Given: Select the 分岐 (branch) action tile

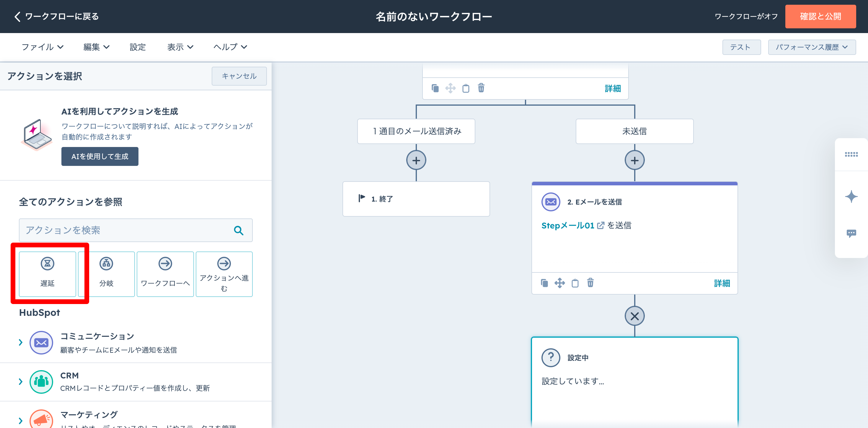Looking at the screenshot, I should pyautogui.click(x=107, y=274).
